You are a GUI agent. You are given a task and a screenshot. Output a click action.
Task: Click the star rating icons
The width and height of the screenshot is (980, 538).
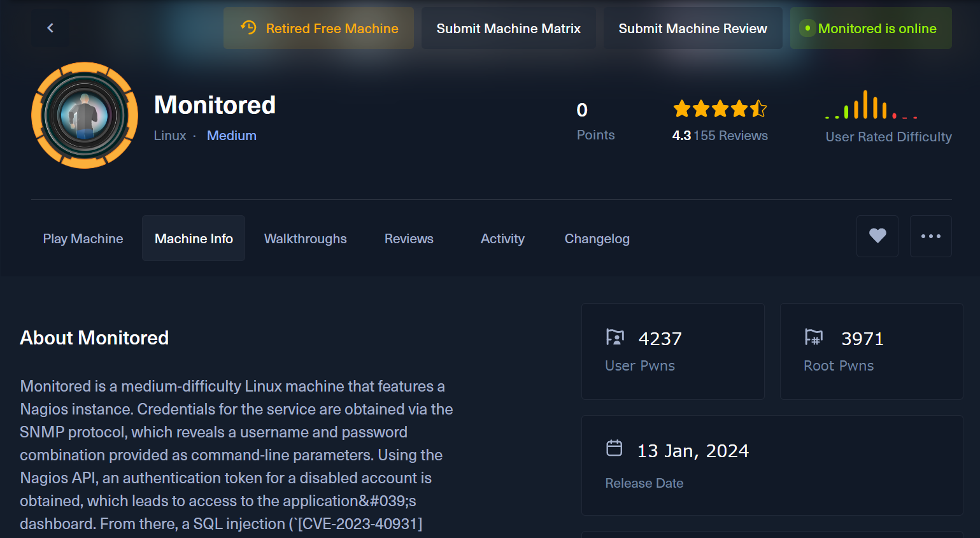[720, 109]
